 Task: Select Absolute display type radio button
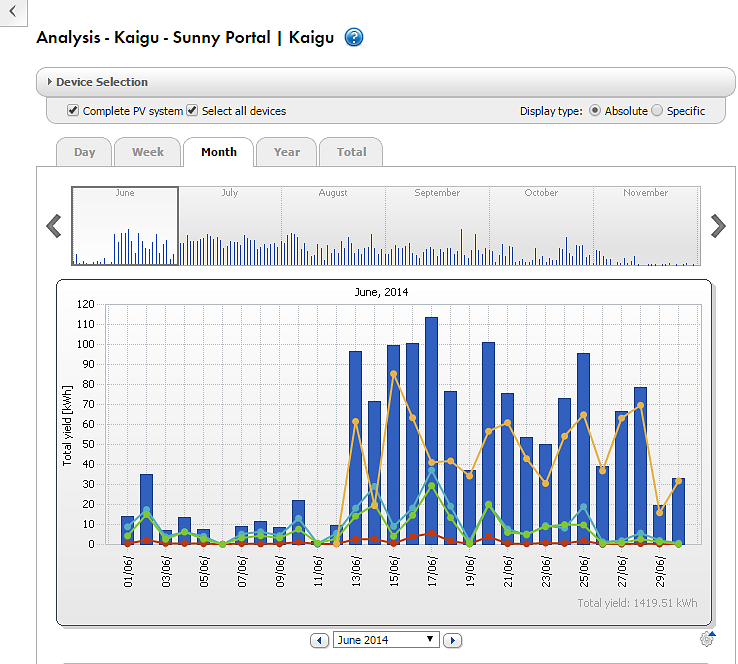point(595,111)
